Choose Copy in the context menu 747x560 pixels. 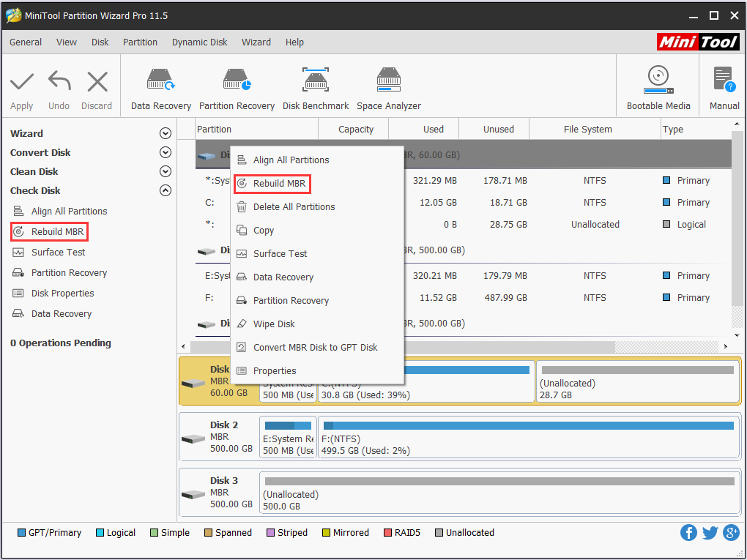(x=317, y=230)
